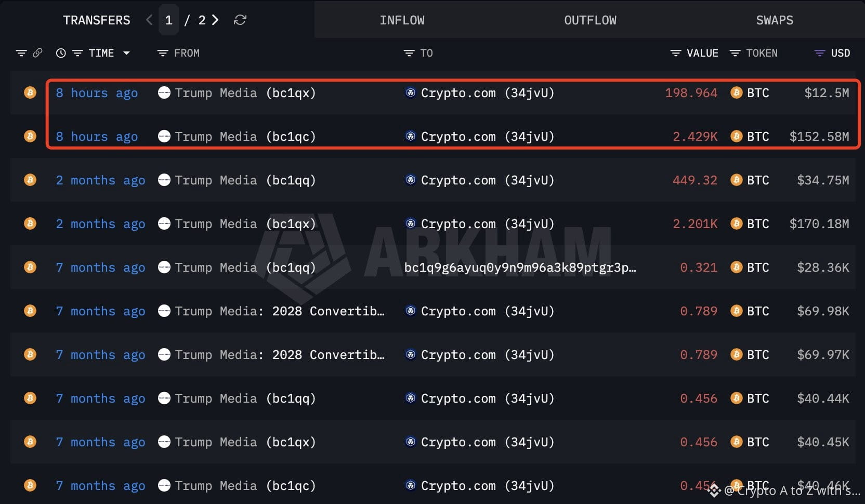Viewport: 865px width, 504px height.
Task: Open the FROM column filter
Action: tap(163, 53)
